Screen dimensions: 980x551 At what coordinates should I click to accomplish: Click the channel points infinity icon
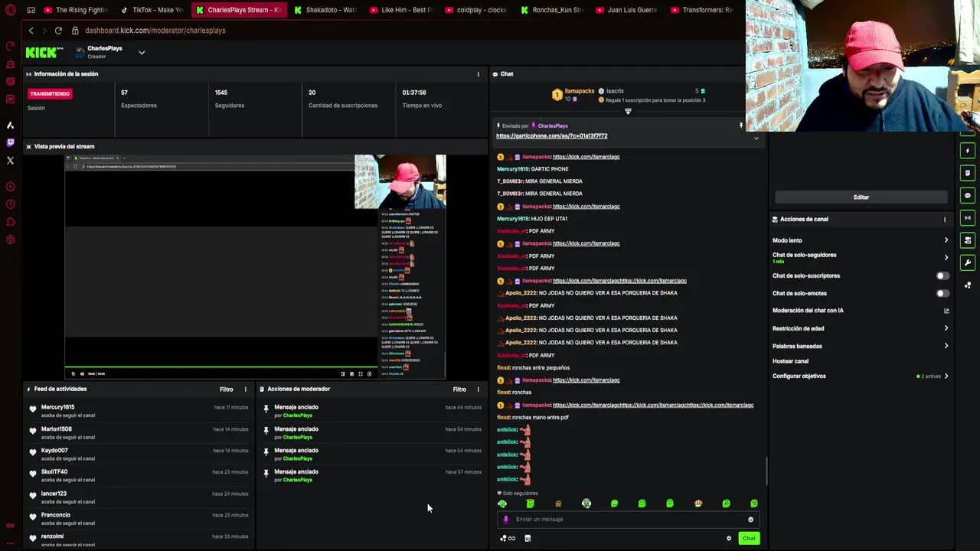pyautogui.click(x=508, y=539)
